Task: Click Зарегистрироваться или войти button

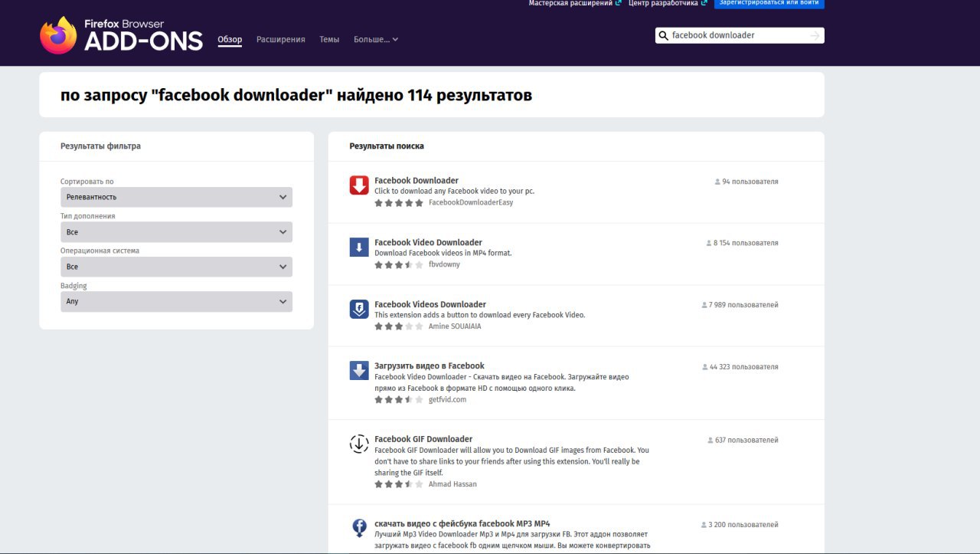Action: (769, 3)
